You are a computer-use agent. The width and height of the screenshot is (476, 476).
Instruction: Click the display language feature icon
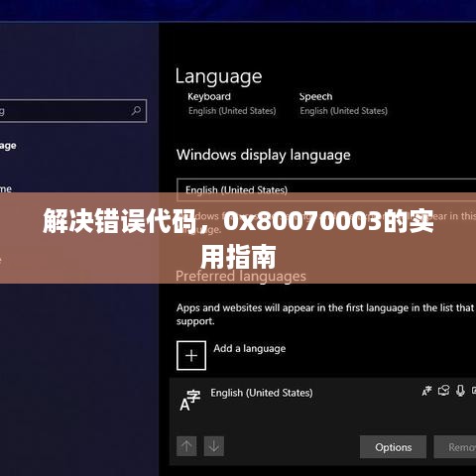426,391
